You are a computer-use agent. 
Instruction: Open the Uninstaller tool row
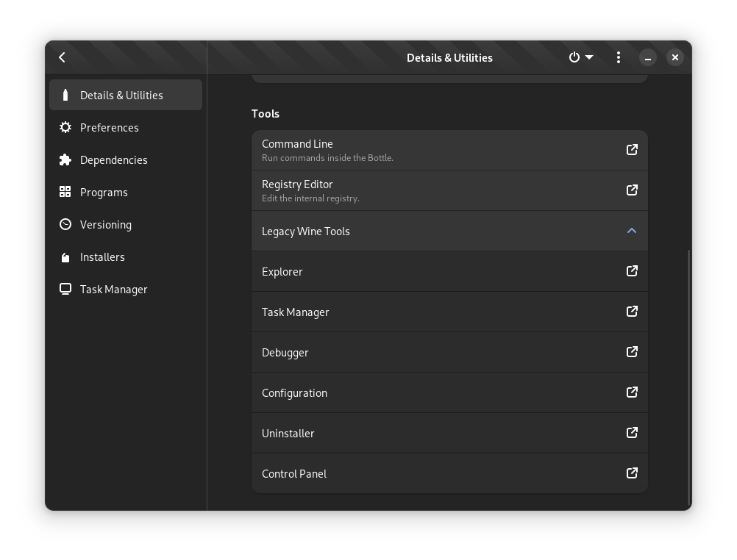click(x=449, y=433)
